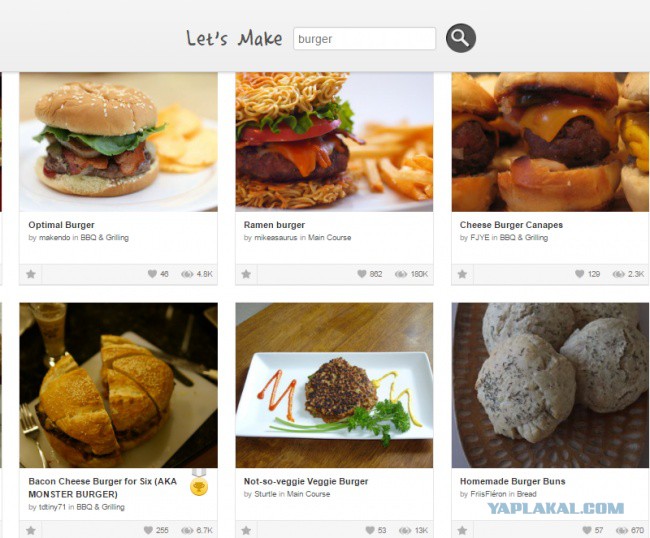This screenshot has width=650, height=538.
Task: Click the magnifying glass search button
Action: (461, 38)
